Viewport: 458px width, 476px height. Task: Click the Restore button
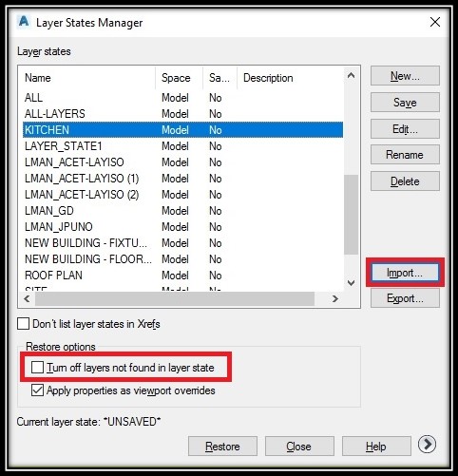point(222,447)
